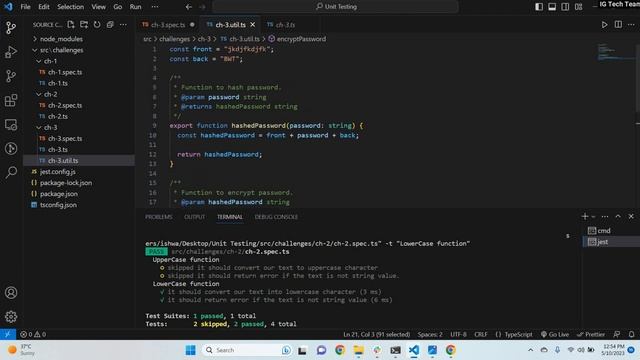The width and height of the screenshot is (640, 360).
Task: Collapse all folders with the collapse icon
Action: pyautogui.click(x=110, y=24)
